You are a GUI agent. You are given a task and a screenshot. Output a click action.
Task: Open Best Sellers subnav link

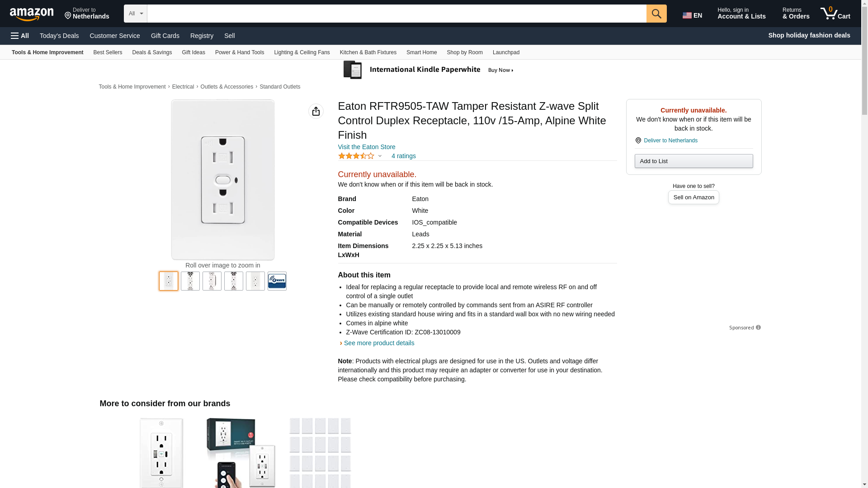click(108, 52)
